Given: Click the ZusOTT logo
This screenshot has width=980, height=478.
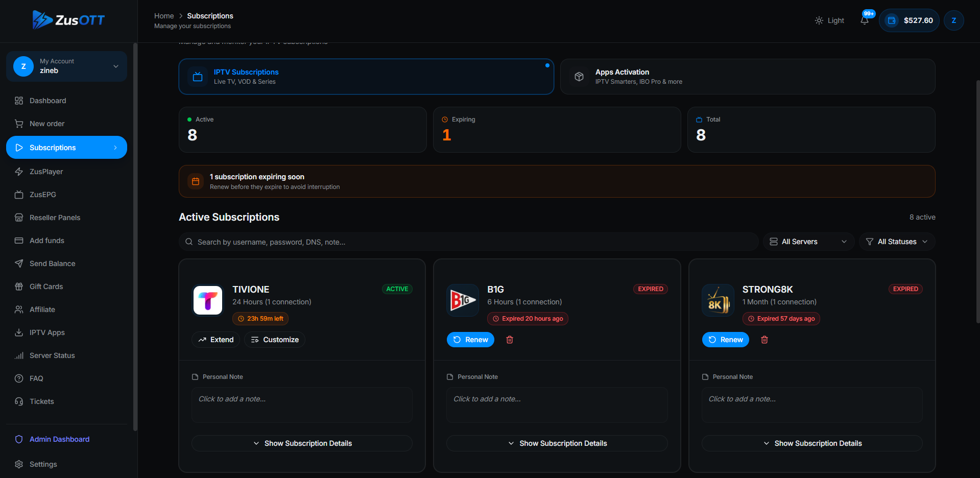Looking at the screenshot, I should [x=68, y=20].
